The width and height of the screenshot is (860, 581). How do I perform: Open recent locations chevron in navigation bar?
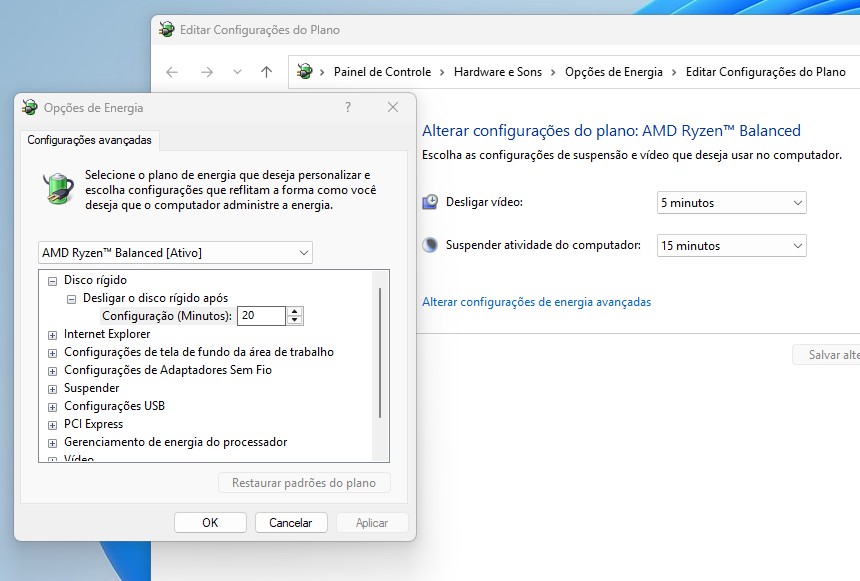tap(237, 72)
